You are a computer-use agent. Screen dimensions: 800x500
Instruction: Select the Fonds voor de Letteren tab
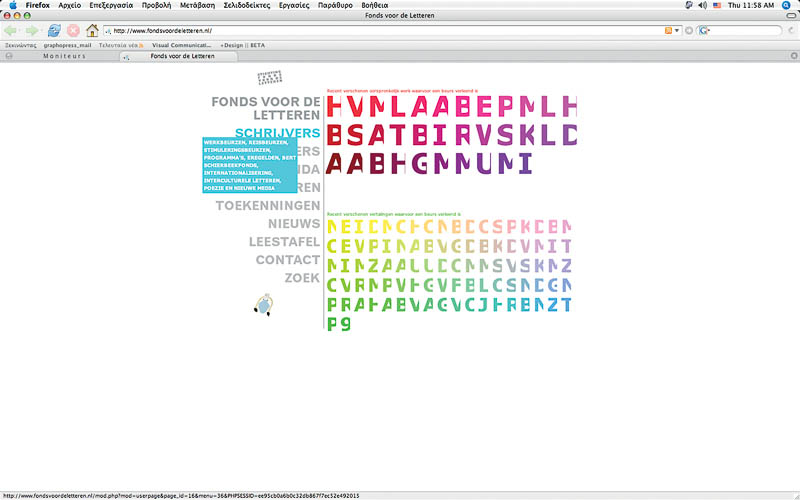click(179, 56)
